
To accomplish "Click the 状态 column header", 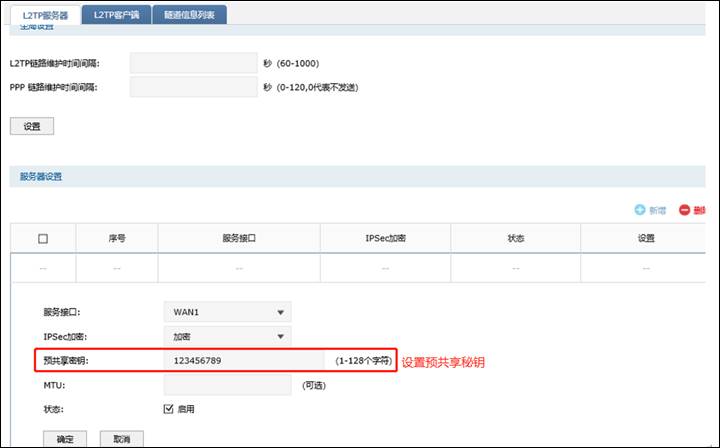I will click(x=515, y=238).
